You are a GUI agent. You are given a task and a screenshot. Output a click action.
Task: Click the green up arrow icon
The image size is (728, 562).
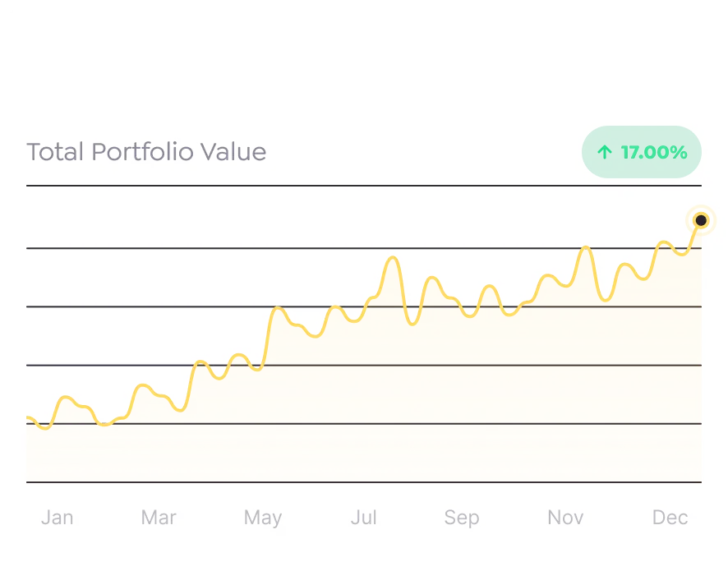click(x=605, y=152)
